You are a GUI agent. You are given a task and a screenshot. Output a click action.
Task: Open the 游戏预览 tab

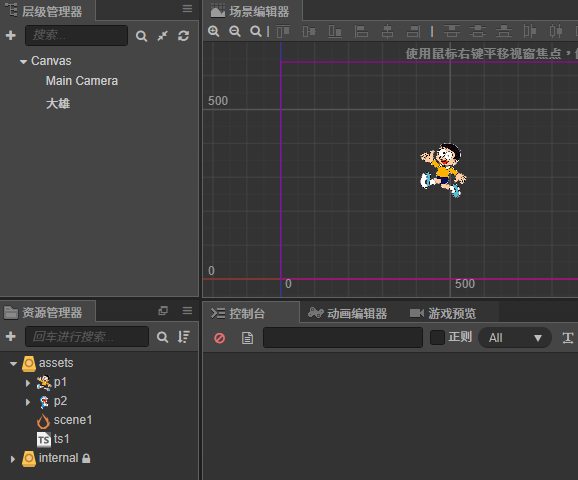point(443,313)
